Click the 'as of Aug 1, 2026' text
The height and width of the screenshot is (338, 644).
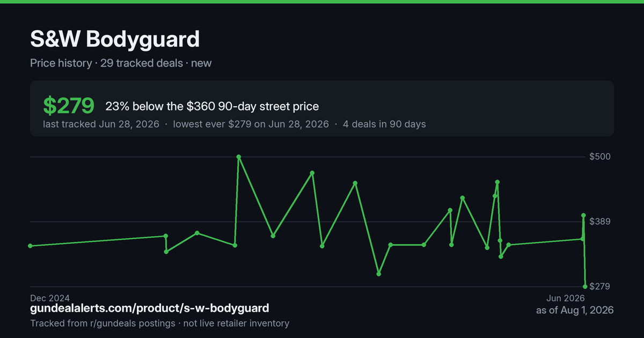[x=575, y=310]
